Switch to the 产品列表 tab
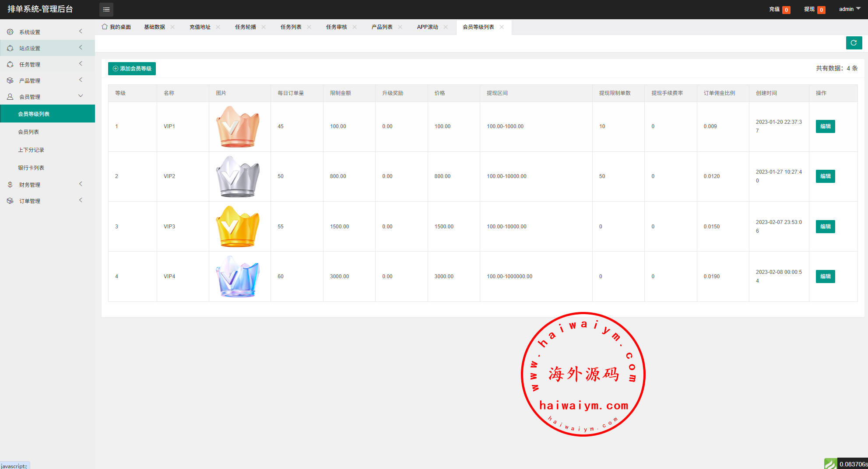 382,27
